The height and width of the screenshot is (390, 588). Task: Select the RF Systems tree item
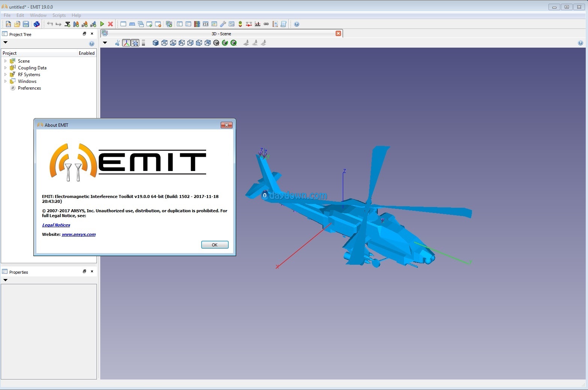pos(29,75)
